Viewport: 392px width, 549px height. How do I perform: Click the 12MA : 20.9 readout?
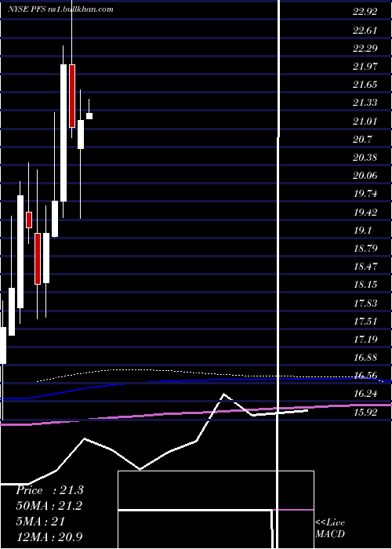coord(49,536)
